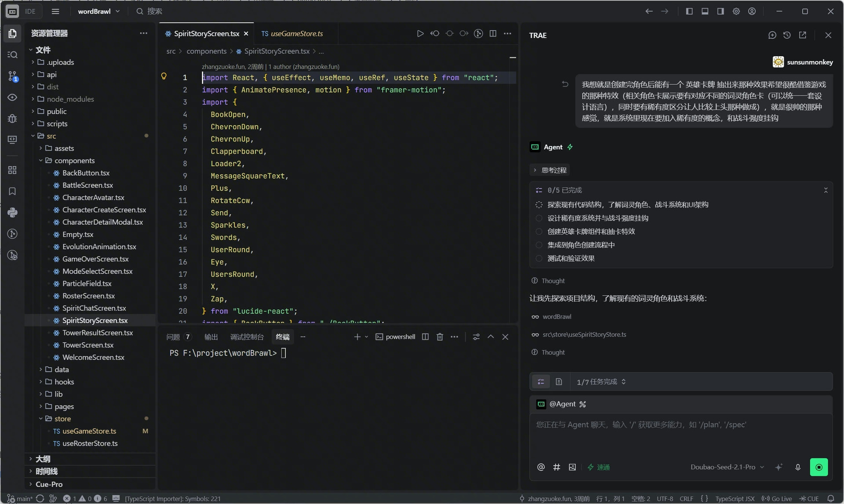Toggle Go Live server in status bar
This screenshot has width=844, height=504.
coord(777,499)
